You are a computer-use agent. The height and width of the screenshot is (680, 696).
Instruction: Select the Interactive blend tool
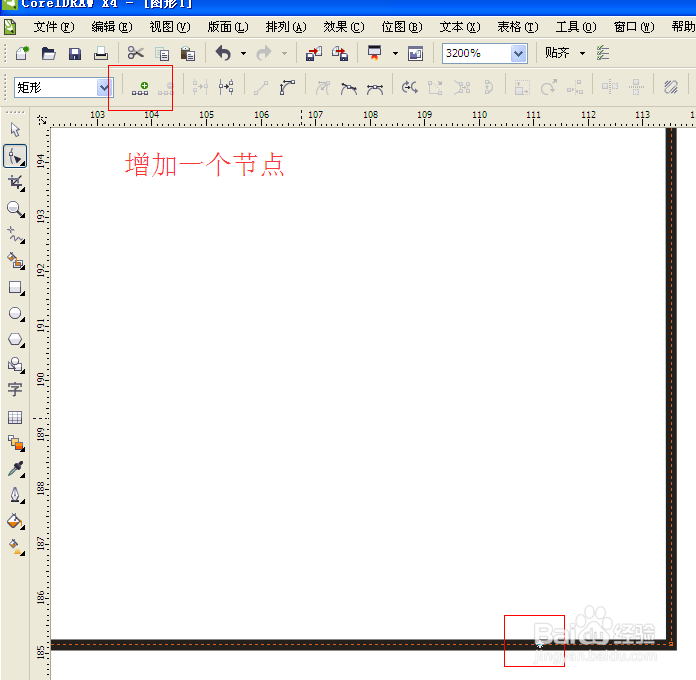click(16, 443)
